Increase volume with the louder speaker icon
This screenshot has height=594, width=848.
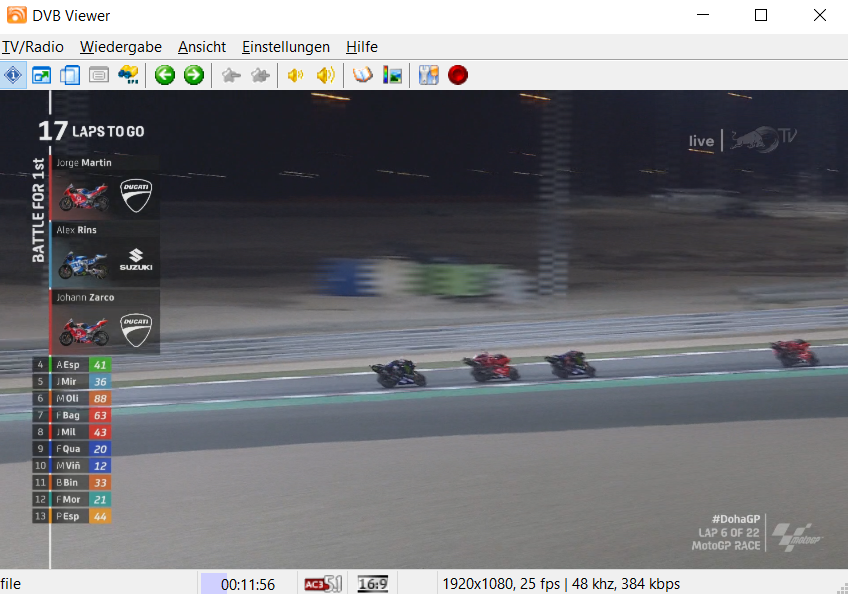(x=325, y=75)
